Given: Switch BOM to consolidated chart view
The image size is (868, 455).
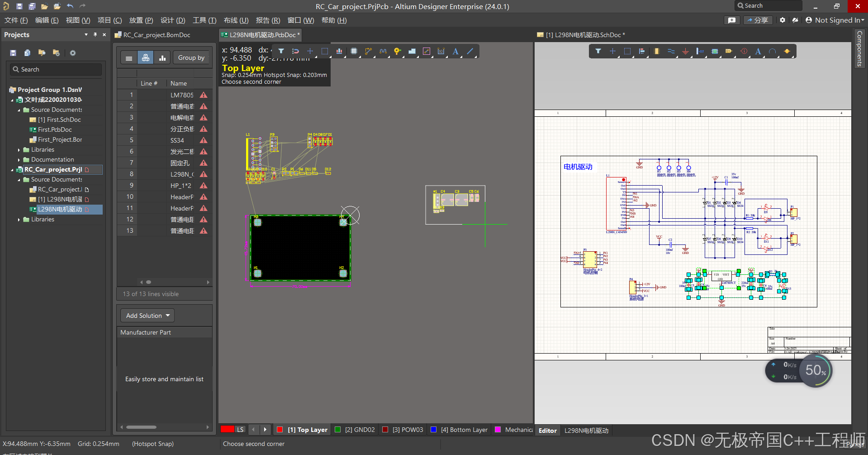Looking at the screenshot, I should tap(162, 57).
